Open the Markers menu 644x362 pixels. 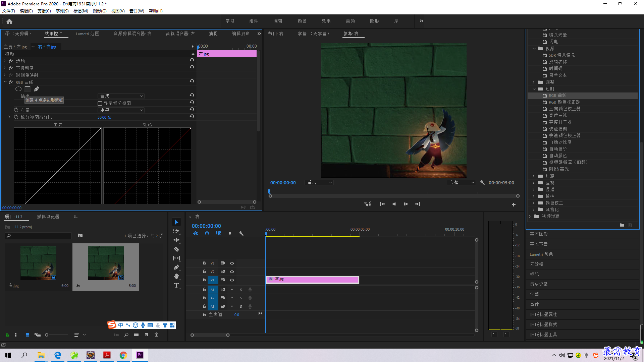[x=80, y=11]
